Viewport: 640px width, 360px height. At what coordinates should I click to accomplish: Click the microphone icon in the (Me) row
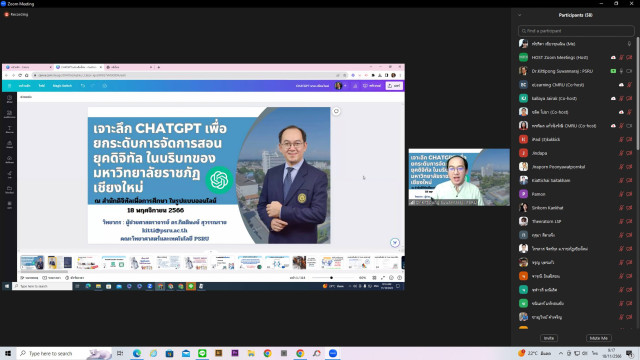pos(629,44)
